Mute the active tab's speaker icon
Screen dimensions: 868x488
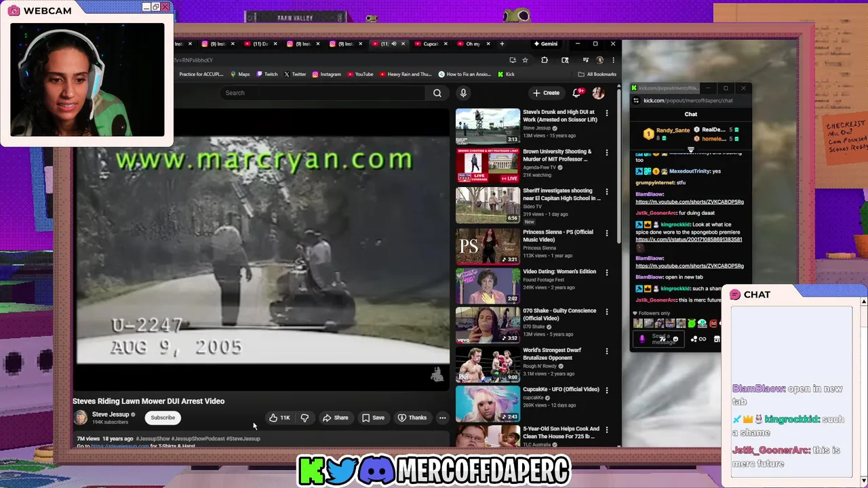pos(394,44)
